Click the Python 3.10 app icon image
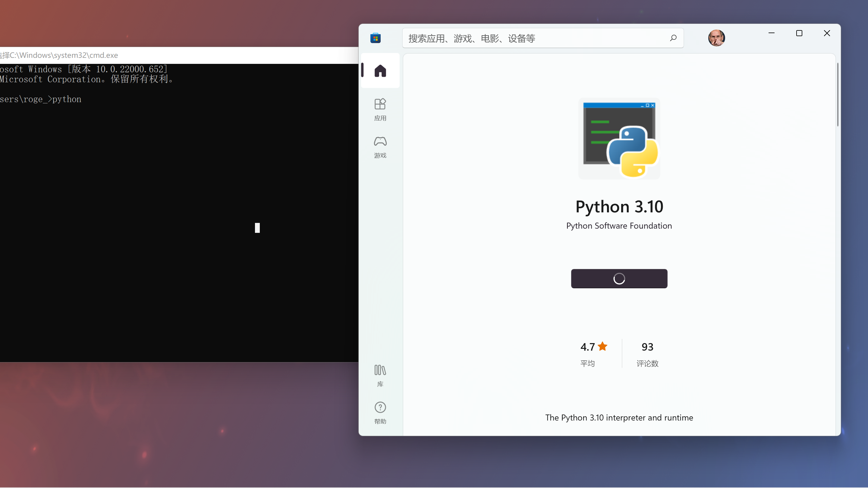The width and height of the screenshot is (868, 488). (x=619, y=139)
